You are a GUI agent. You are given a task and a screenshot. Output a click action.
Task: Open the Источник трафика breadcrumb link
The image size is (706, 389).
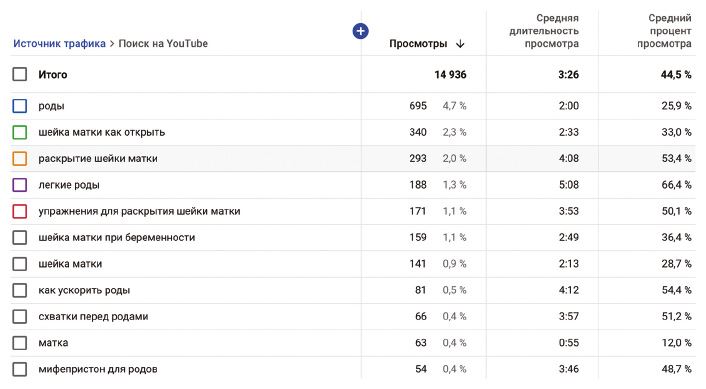(59, 44)
